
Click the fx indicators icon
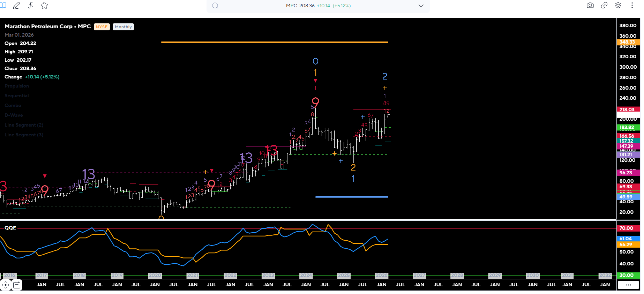pyautogui.click(x=31, y=6)
